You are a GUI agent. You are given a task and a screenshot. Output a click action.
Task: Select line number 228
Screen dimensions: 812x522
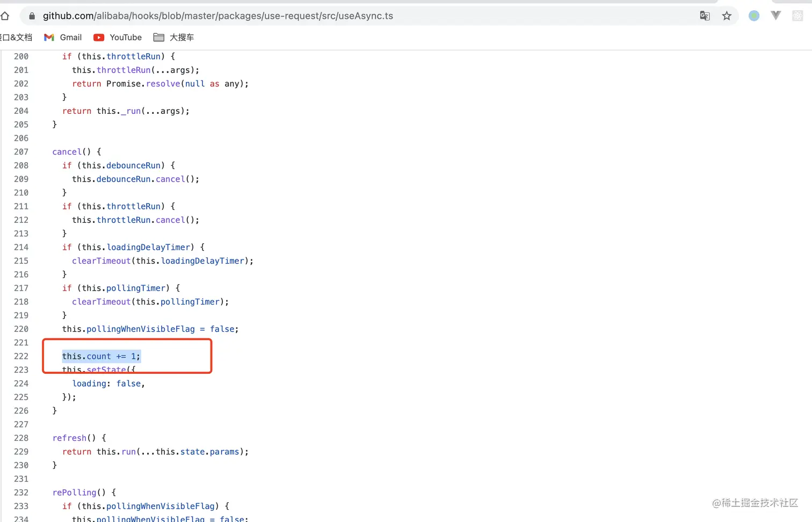(x=21, y=438)
